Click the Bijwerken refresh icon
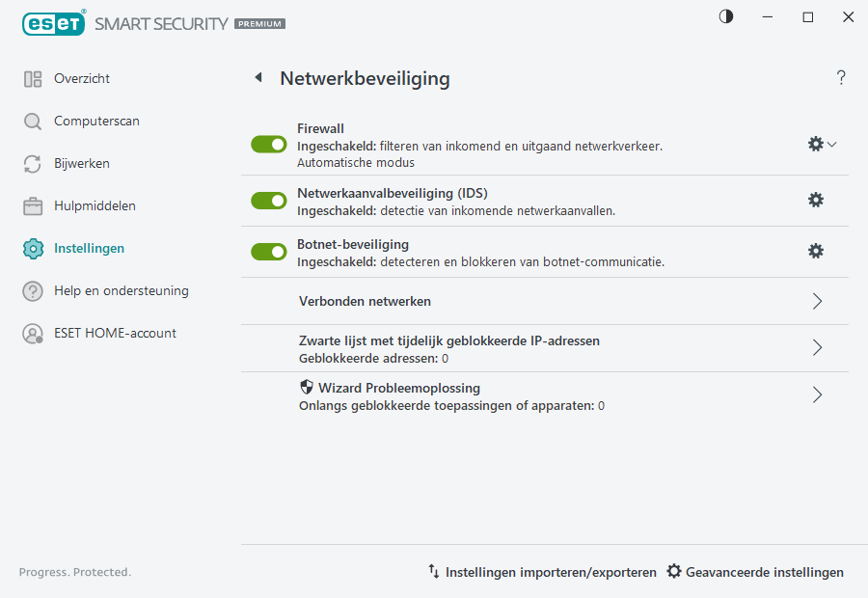Screen dimensions: 868x598 click(32, 163)
